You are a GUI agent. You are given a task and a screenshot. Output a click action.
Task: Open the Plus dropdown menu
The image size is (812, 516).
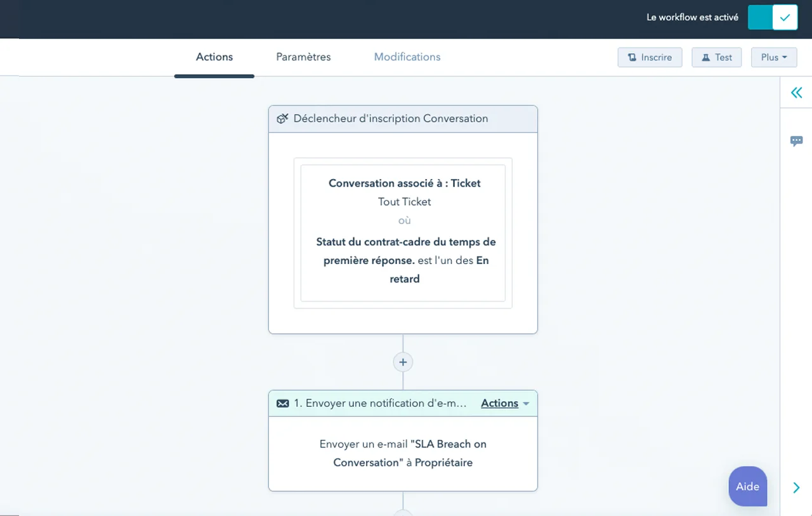pos(773,57)
